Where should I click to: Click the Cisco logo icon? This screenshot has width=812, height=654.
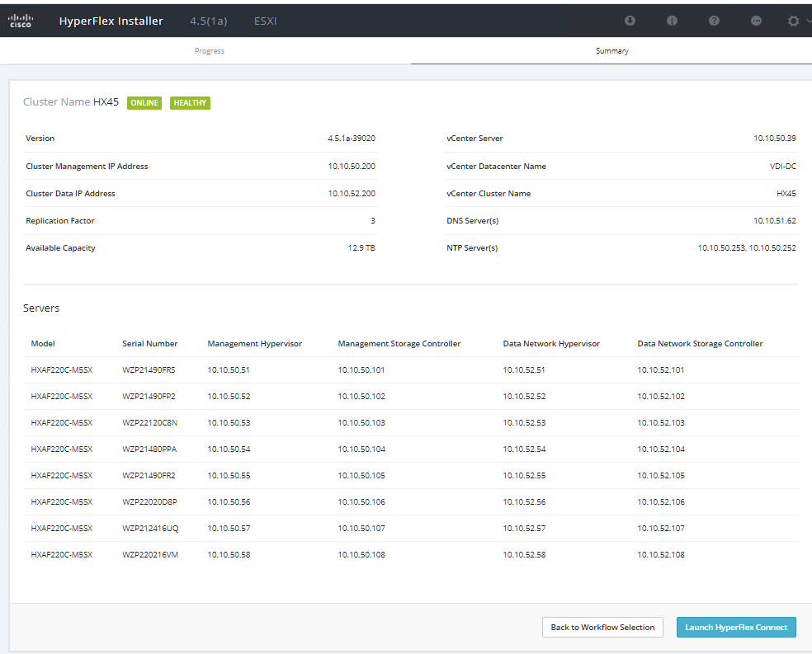(x=20, y=21)
